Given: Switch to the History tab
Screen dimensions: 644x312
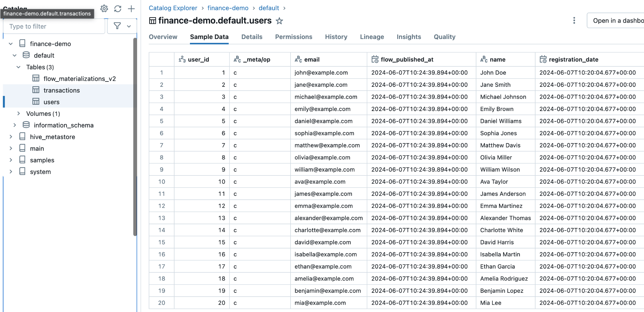Looking at the screenshot, I should 336,37.
